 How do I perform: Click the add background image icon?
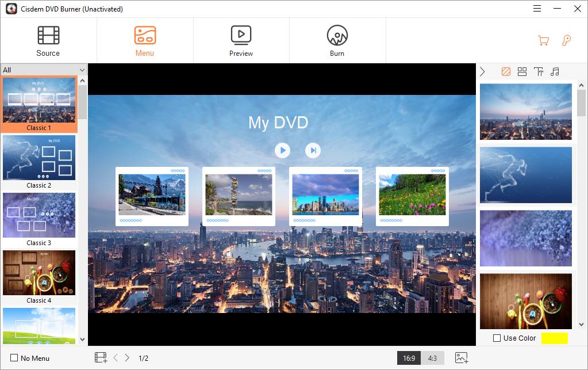pyautogui.click(x=462, y=357)
